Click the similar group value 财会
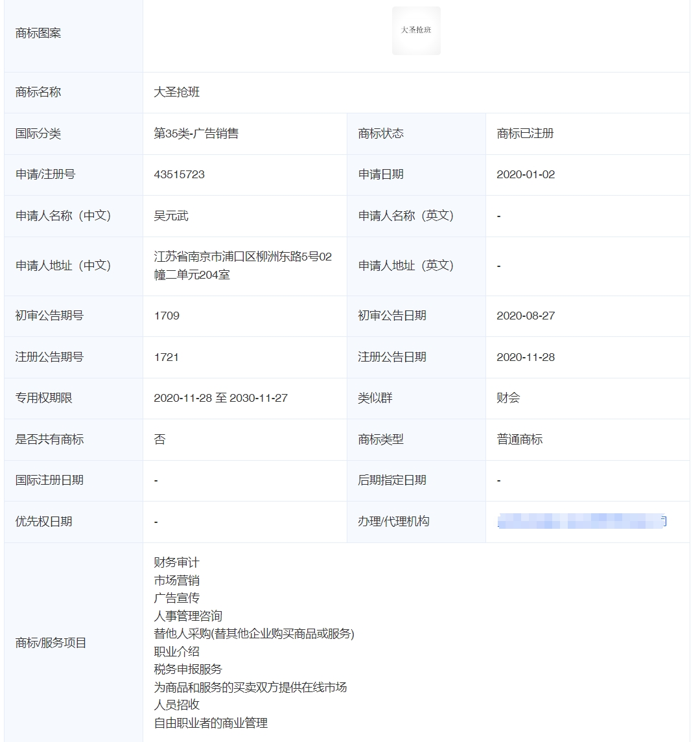Screen dimensions: 700x742 tap(507, 398)
